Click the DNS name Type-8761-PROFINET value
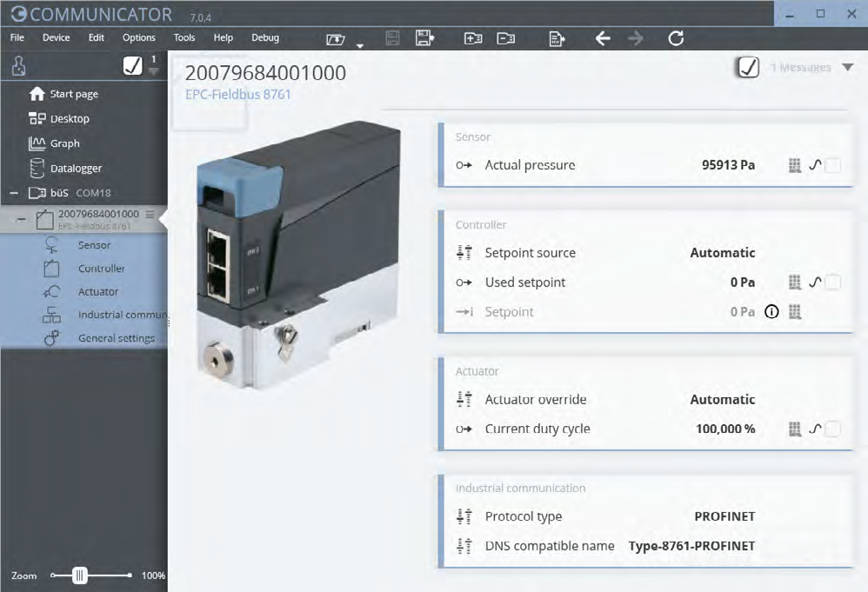 [x=692, y=546]
